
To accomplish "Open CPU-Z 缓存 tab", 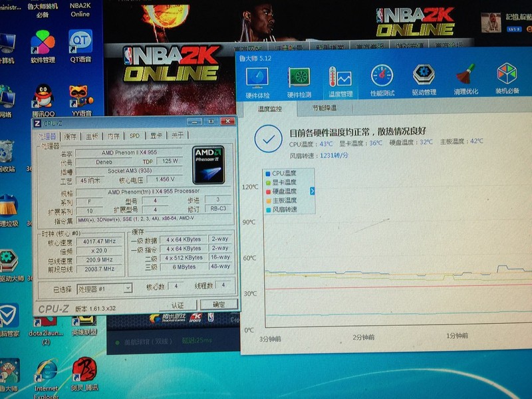I will click(70, 136).
